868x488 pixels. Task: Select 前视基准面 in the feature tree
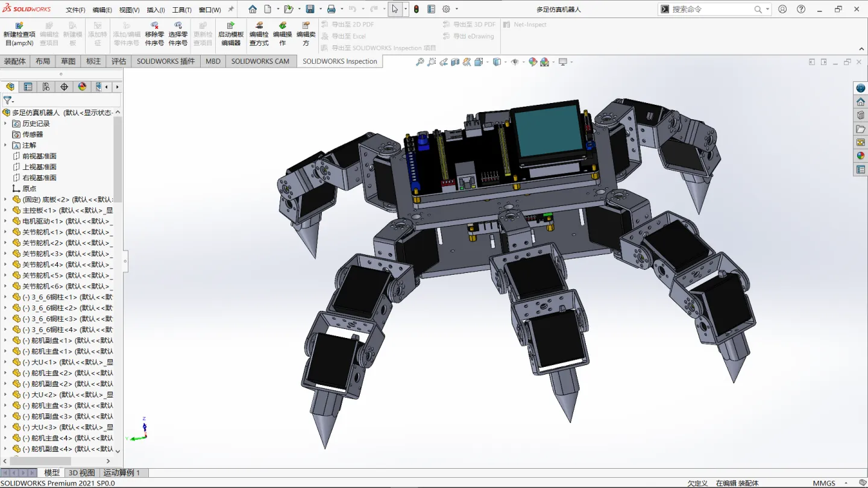point(40,156)
